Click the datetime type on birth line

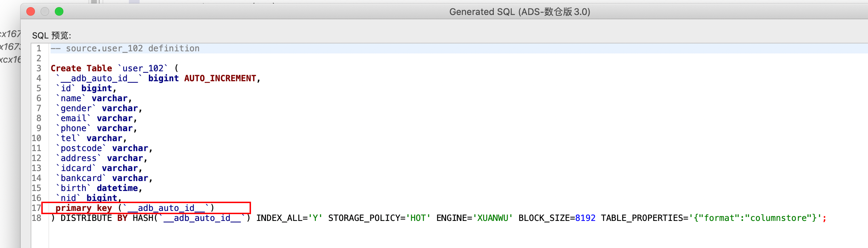pyautogui.click(x=117, y=188)
